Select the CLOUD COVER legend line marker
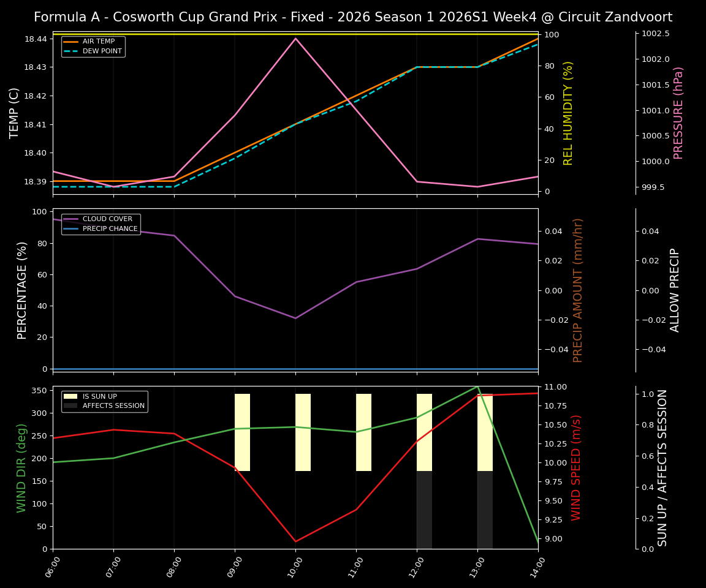706x588 pixels. pyautogui.click(x=72, y=219)
